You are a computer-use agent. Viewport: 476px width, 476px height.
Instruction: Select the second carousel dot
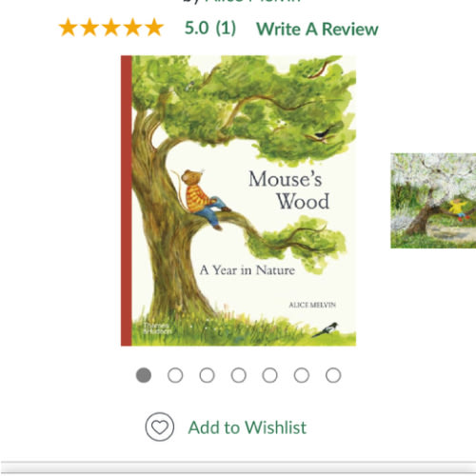pyautogui.click(x=175, y=375)
